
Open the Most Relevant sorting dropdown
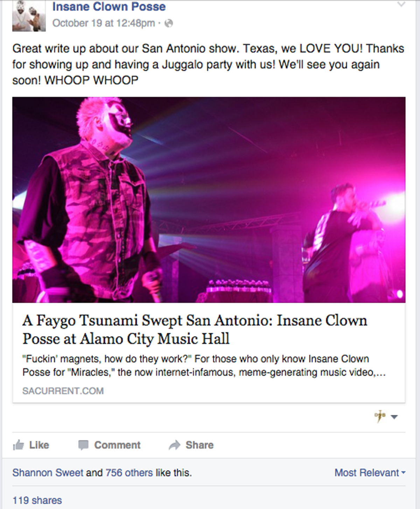tap(370, 473)
